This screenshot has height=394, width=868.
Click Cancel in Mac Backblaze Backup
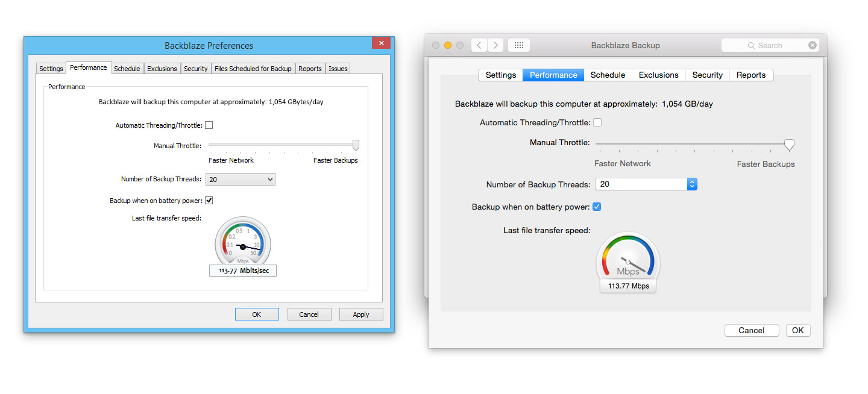click(752, 330)
